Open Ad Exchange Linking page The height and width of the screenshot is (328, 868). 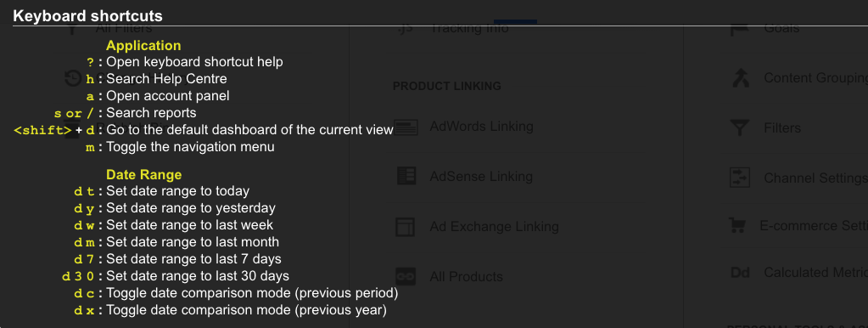pos(495,227)
